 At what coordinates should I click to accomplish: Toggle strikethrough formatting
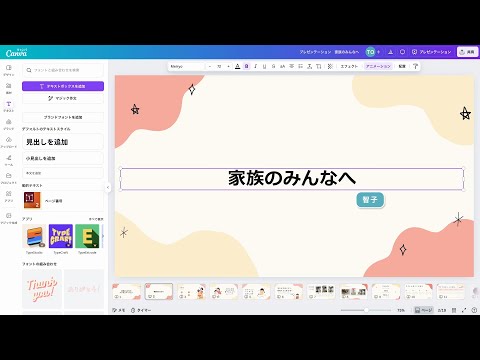coord(273,66)
